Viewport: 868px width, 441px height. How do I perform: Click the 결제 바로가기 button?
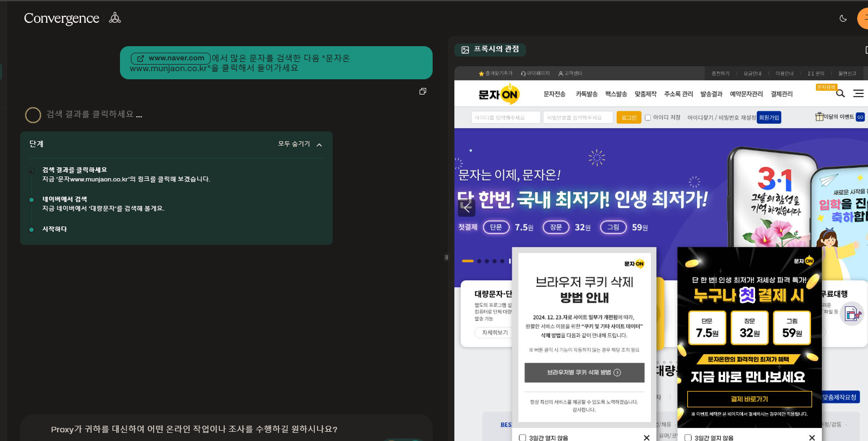749,399
